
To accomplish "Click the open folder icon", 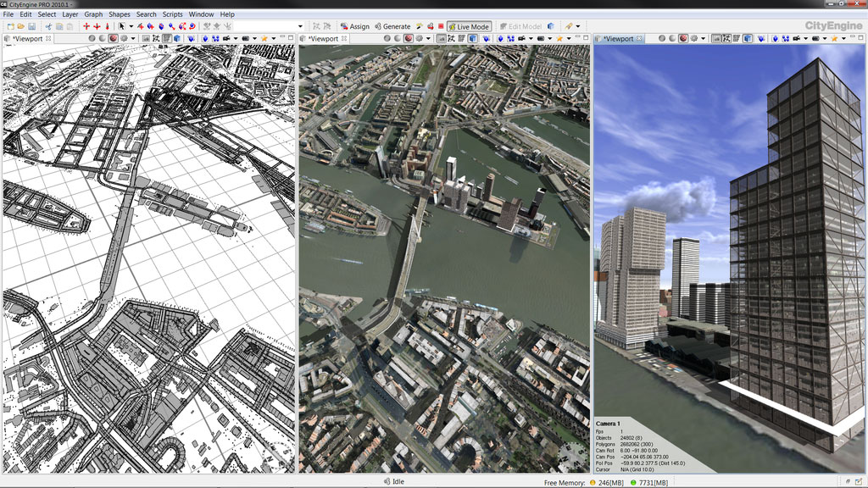I will tap(20, 26).
